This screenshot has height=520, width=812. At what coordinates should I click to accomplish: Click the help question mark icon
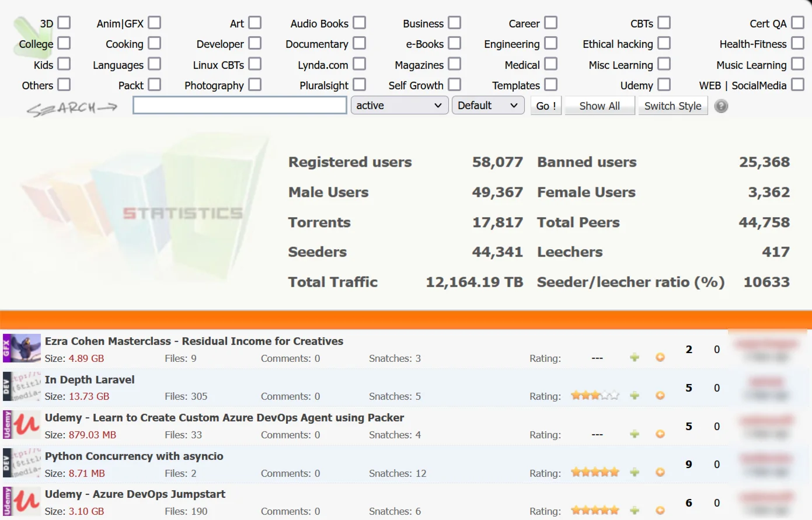click(x=721, y=106)
